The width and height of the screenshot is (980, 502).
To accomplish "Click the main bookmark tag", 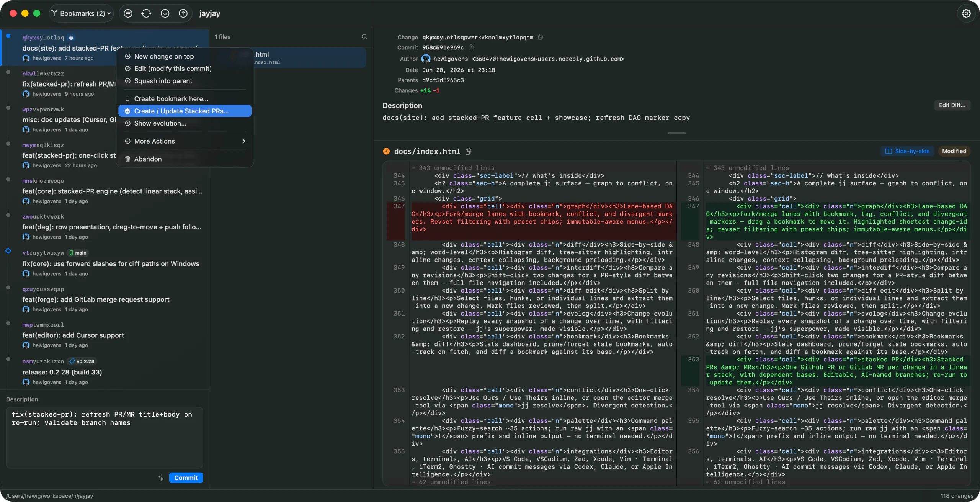I will tap(78, 253).
